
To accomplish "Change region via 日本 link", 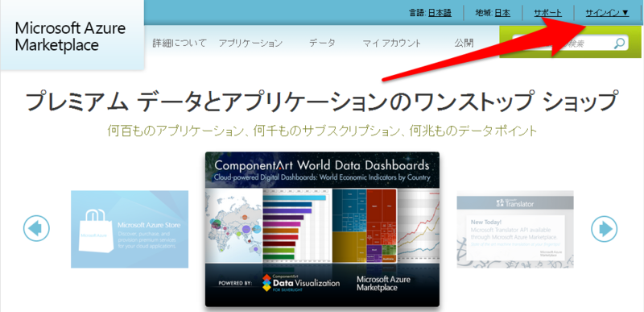I will point(502,13).
